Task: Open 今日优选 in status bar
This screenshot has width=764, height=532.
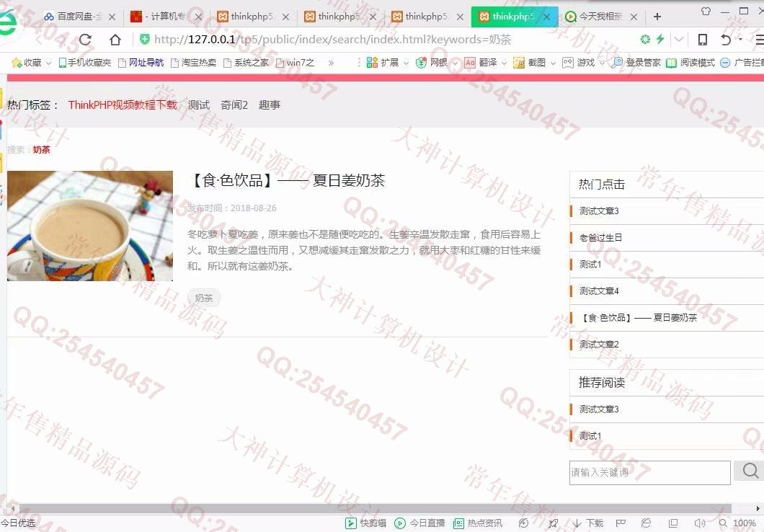Action: [x=18, y=523]
